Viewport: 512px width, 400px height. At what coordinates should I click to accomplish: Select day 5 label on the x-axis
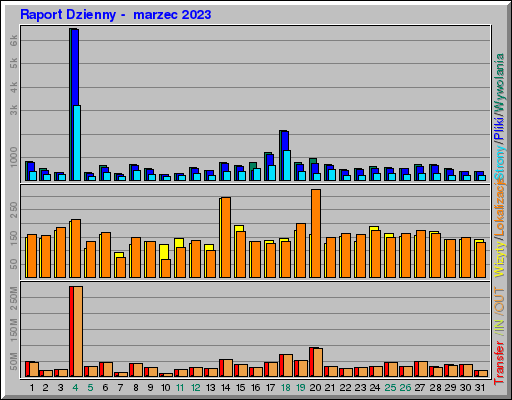(x=90, y=388)
